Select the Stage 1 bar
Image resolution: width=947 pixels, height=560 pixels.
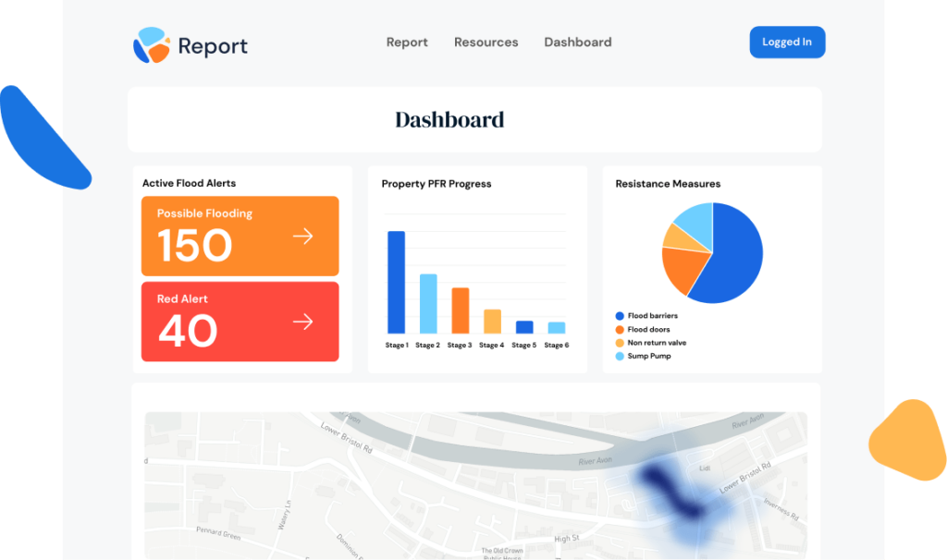(x=396, y=283)
